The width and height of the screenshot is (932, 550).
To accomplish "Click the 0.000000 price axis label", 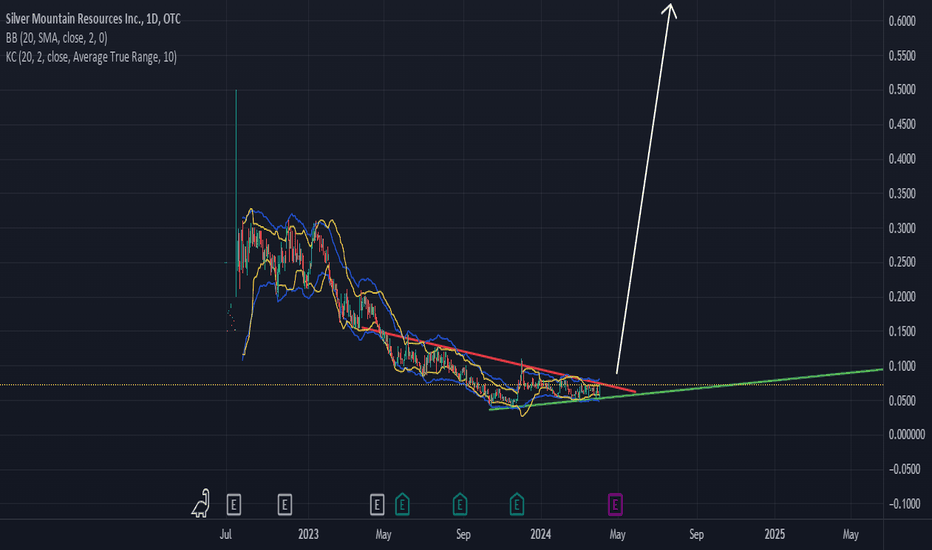I will pos(906,435).
